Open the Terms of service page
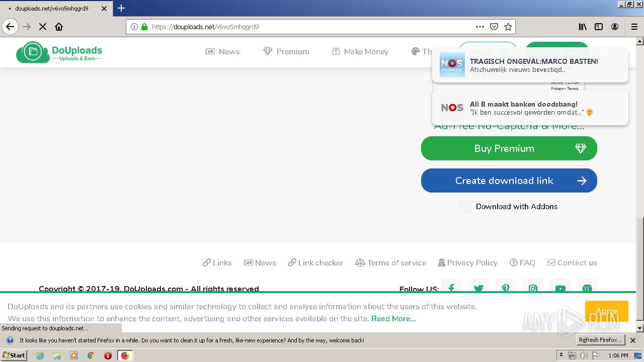644x362 pixels. pos(390,262)
